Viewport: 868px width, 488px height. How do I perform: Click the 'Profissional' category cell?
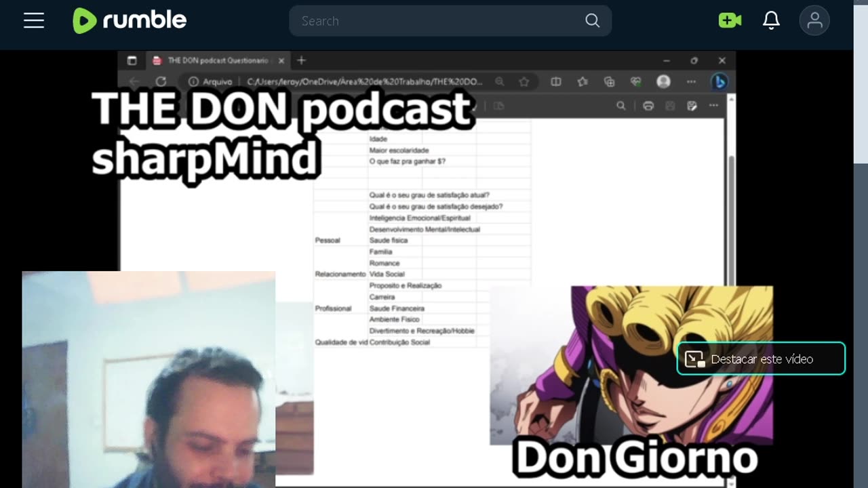(333, 308)
